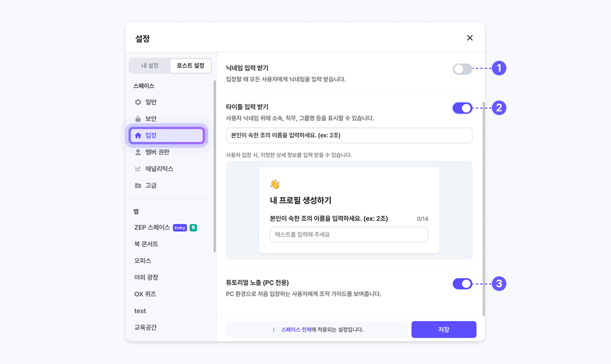Click the green pin icon beside ZEP 스페이스

coord(193,227)
